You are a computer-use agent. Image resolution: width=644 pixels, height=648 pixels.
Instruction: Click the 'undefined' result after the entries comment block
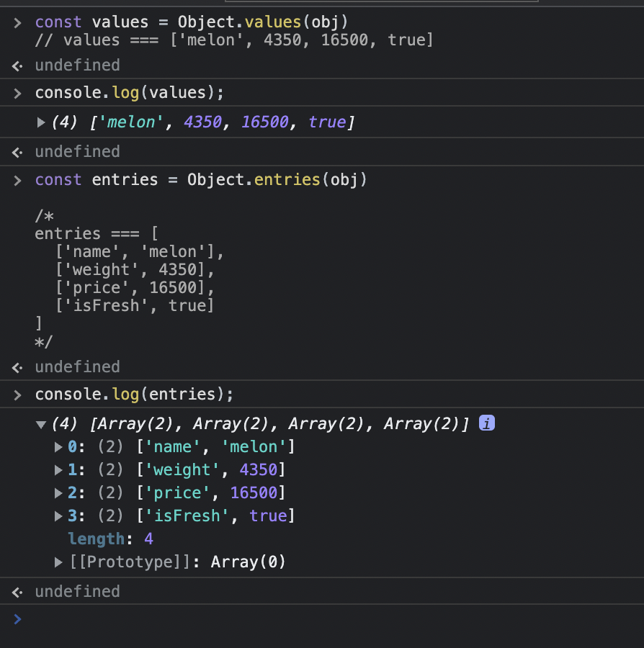[x=78, y=367]
